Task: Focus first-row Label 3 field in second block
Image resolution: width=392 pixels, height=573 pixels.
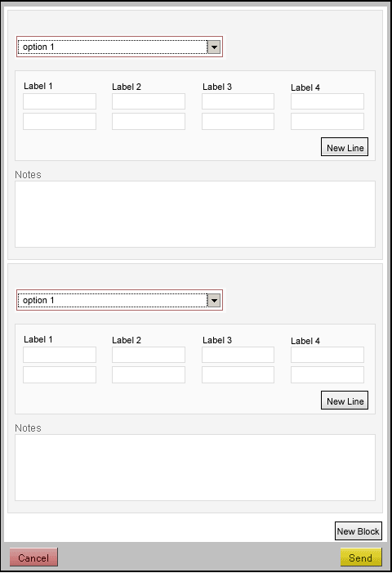Action: point(238,355)
